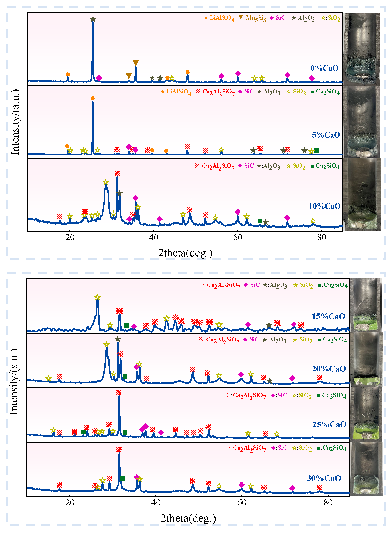Click the 25%CaO crucible sample photo

(366, 414)
